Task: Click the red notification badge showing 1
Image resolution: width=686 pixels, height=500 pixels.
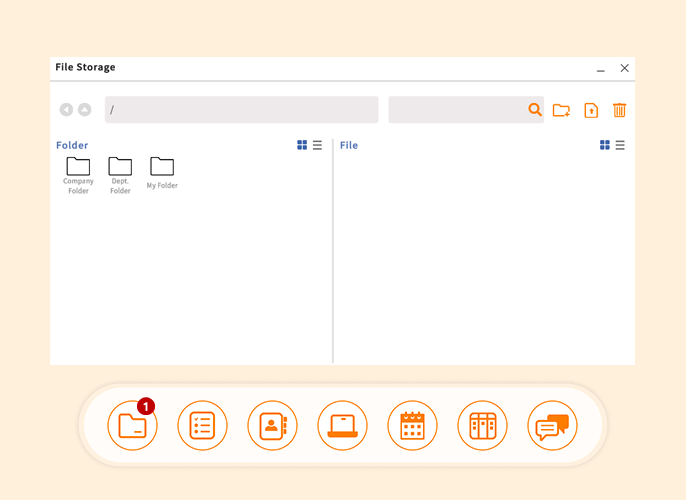Action: click(146, 406)
